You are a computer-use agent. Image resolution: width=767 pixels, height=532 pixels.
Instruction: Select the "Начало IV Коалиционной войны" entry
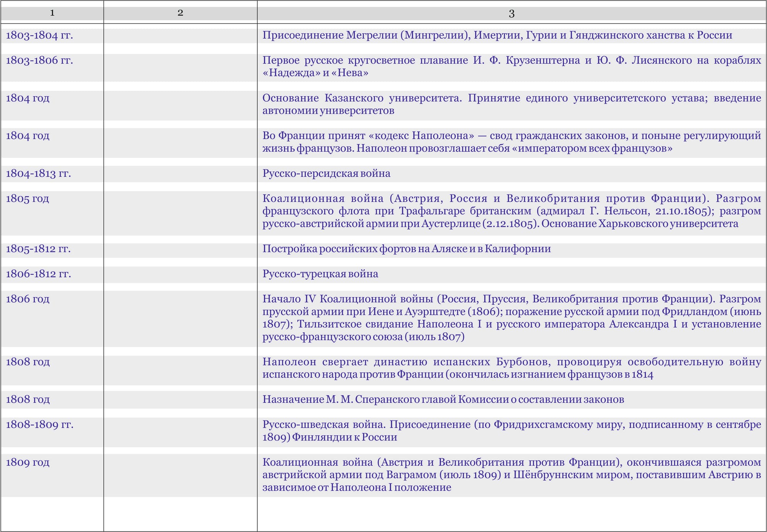(512, 318)
